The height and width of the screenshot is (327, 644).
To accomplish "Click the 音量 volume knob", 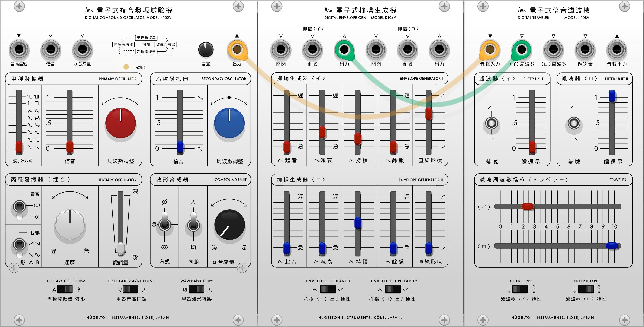I will coord(206,50).
